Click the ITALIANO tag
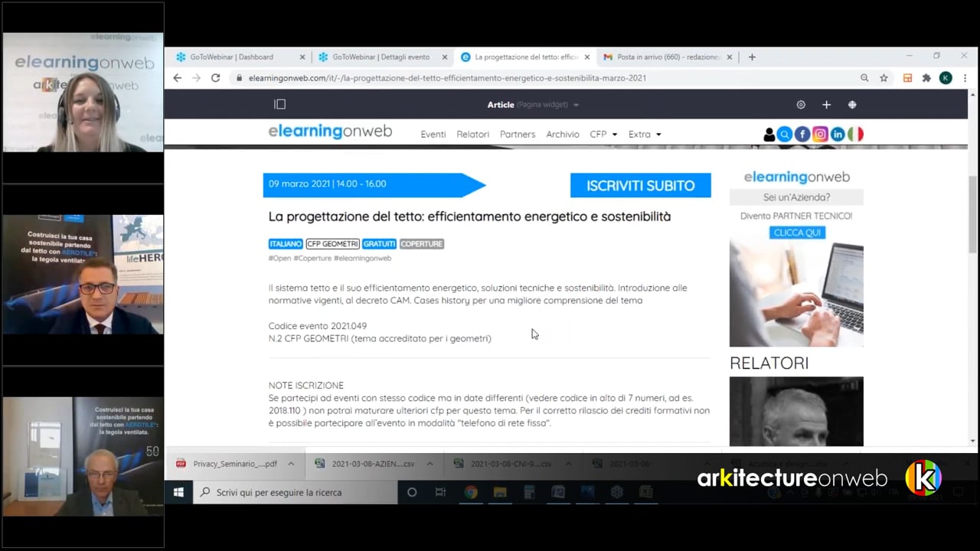Image resolution: width=980 pixels, height=551 pixels. pos(286,243)
